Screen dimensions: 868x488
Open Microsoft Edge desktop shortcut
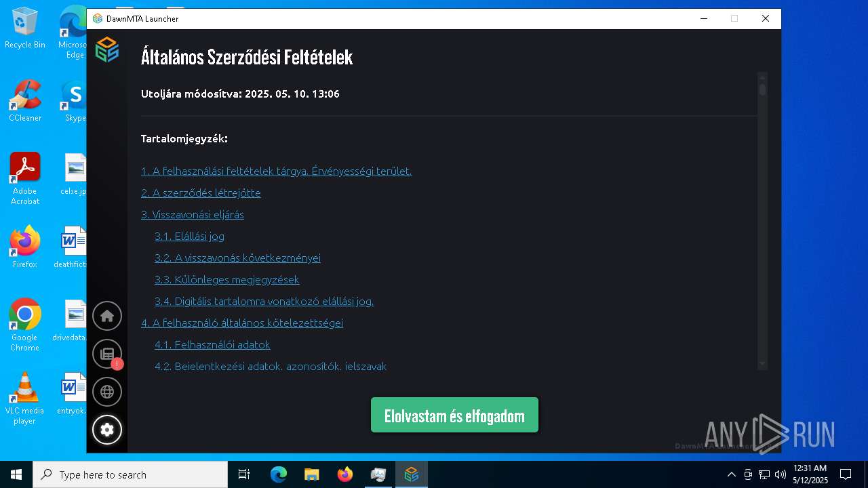click(73, 33)
